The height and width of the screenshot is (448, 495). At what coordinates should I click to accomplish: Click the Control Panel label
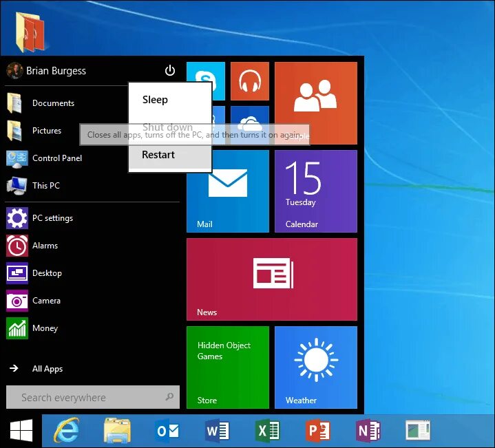pos(57,158)
